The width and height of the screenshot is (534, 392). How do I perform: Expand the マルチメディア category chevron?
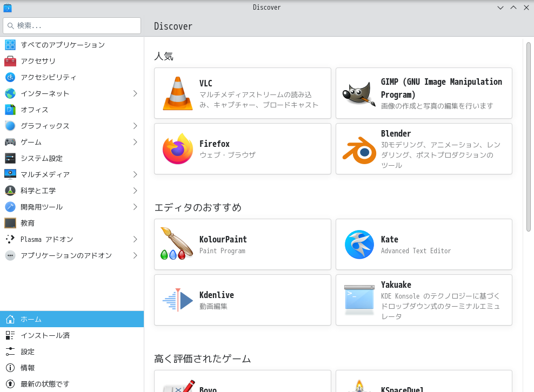(x=135, y=174)
